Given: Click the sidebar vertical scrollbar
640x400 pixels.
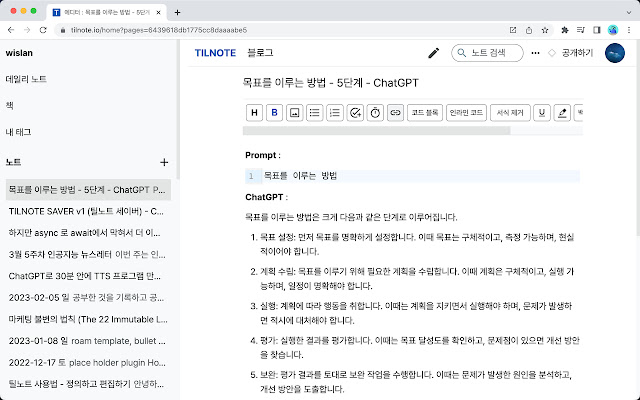Looking at the screenshot, I should [177, 109].
